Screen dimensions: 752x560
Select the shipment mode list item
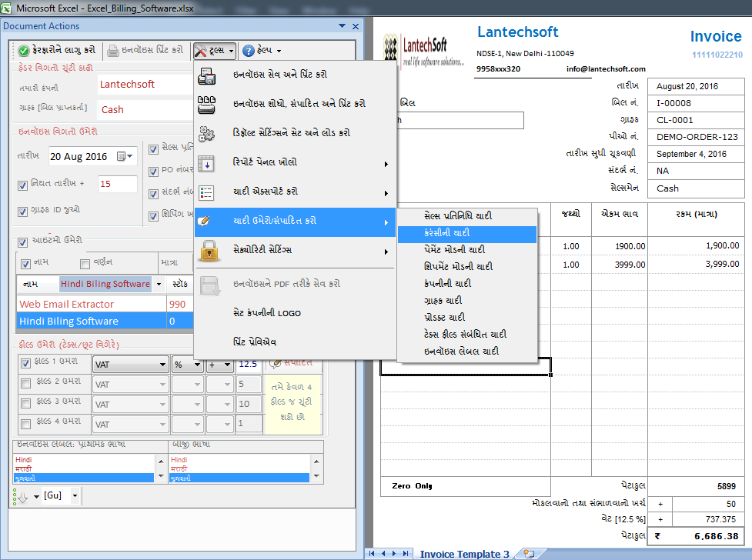467,267
